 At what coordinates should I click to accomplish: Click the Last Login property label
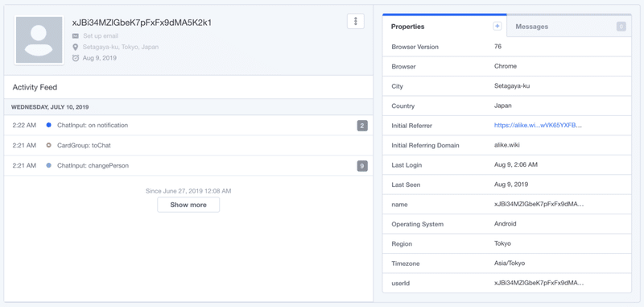[407, 165]
